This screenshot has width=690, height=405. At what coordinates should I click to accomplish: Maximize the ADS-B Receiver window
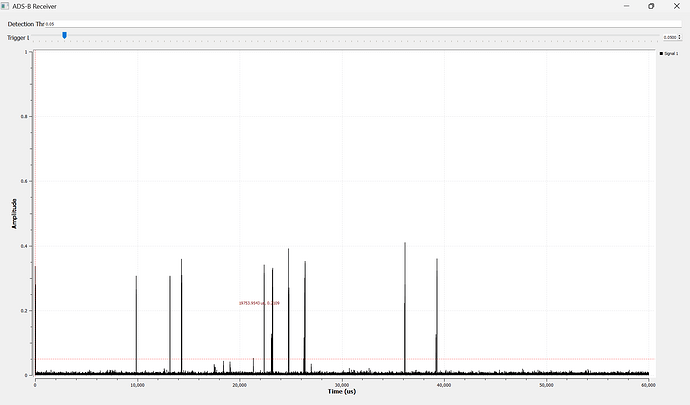(650, 6)
